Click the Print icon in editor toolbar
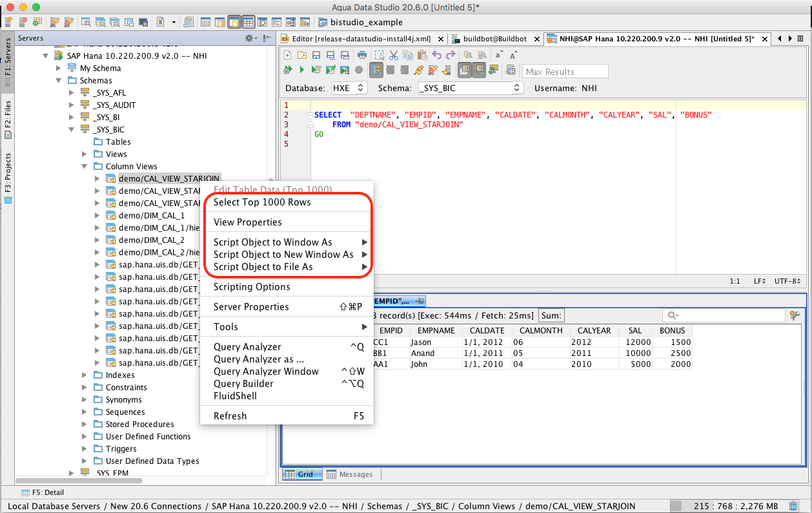 (x=362, y=55)
